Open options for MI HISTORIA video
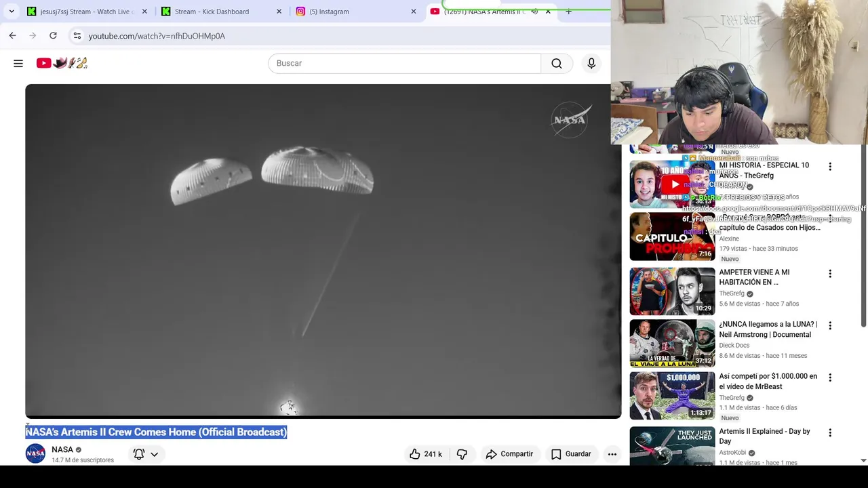 [830, 167]
